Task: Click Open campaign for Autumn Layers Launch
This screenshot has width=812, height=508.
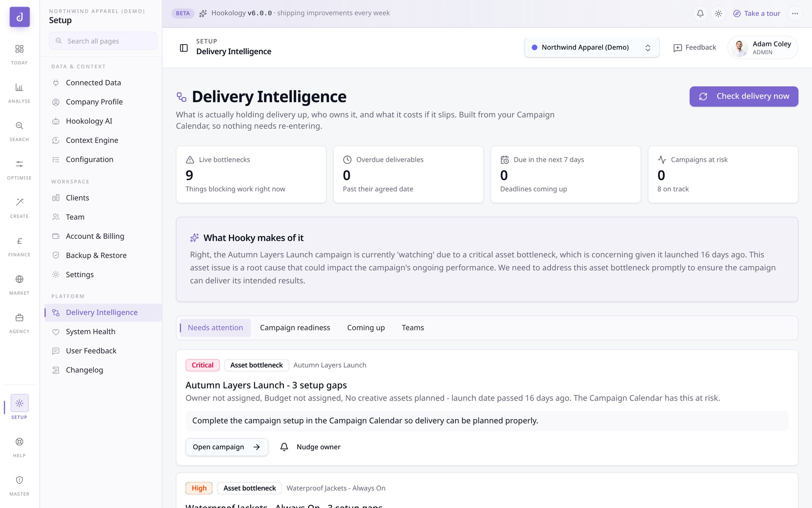Action: coord(227,447)
